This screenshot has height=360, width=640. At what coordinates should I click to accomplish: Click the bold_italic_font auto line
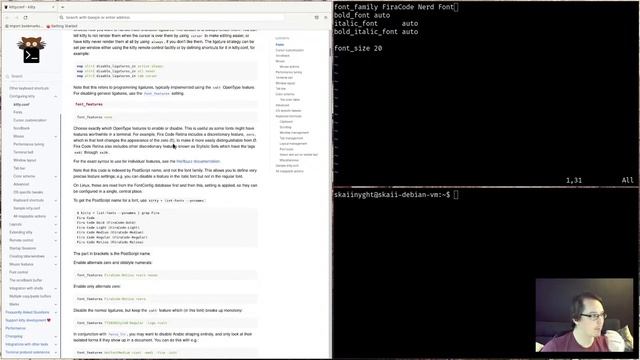[x=376, y=32]
